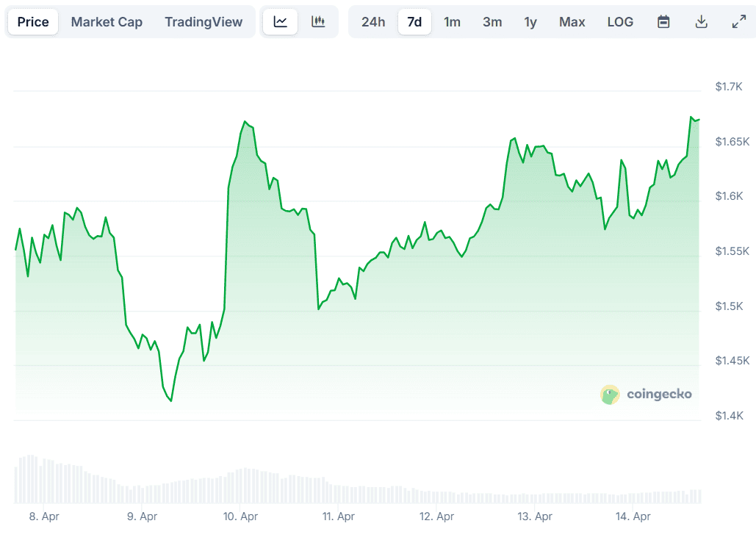The image size is (756, 540).
Task: Open the TradingView tab
Action: (x=204, y=22)
